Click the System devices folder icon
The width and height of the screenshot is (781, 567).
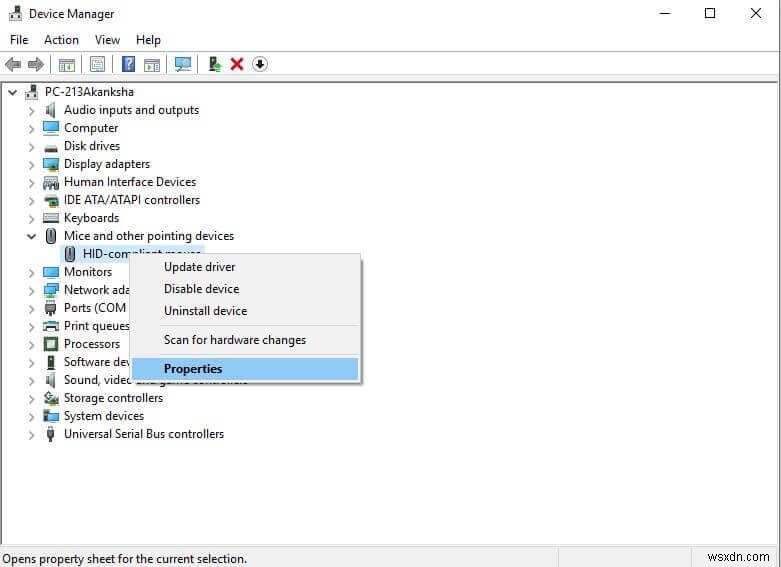click(51, 416)
